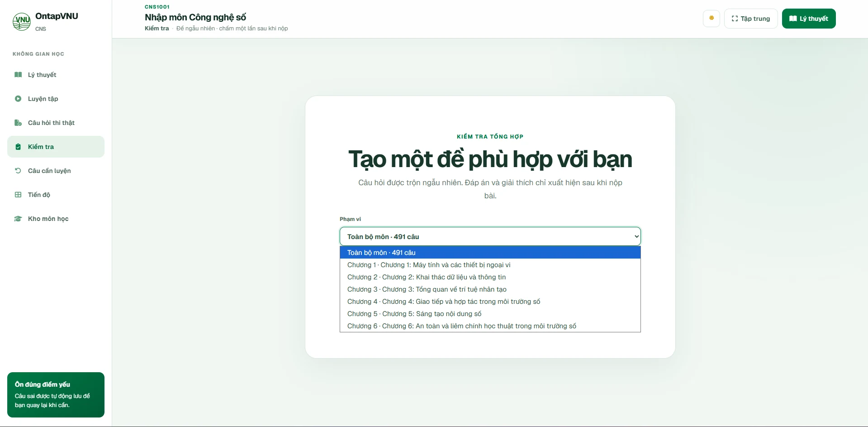Click the KIỂM TRA TỔNG HỢP label

pos(490,136)
